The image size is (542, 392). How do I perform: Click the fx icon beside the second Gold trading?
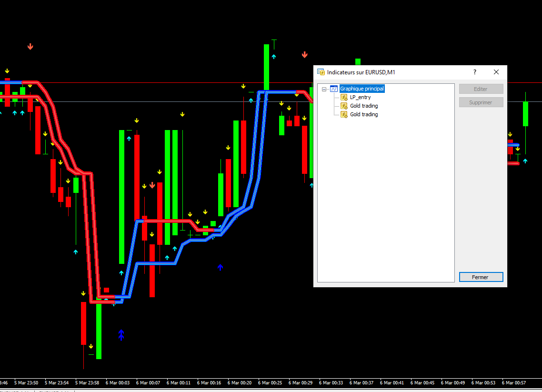[x=343, y=114]
